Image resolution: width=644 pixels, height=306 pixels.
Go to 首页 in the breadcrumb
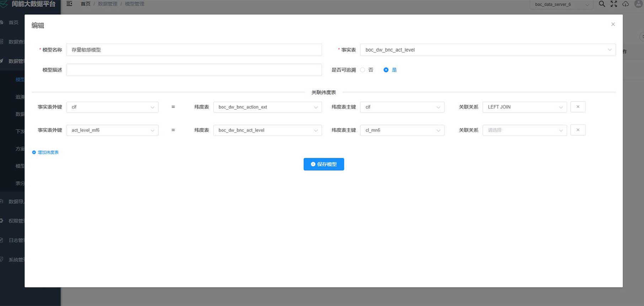(85, 4)
